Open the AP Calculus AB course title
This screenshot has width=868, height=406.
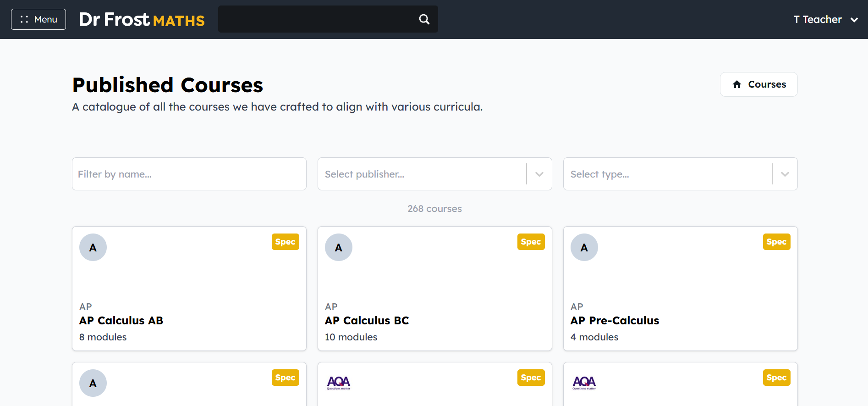[121, 321]
